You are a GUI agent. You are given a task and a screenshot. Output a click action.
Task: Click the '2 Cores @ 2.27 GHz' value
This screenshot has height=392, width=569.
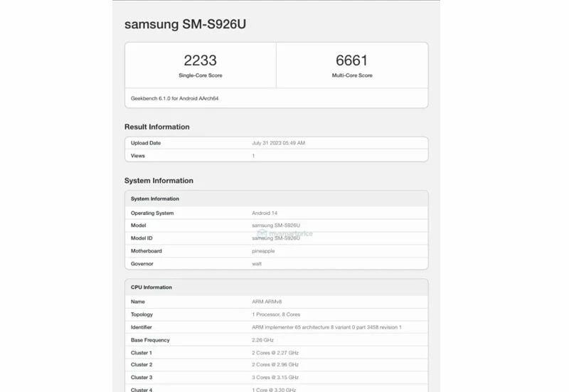tap(275, 353)
